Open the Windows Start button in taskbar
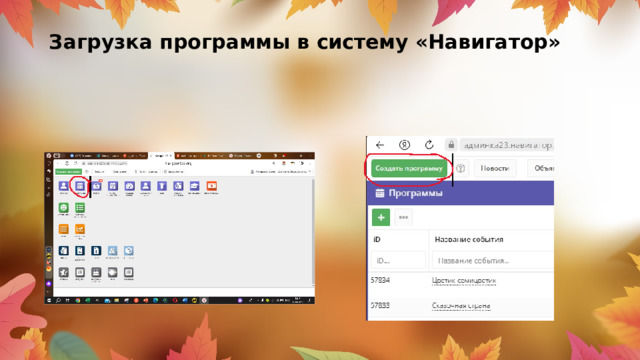Viewport: 640px width, 360px height. 49,300
